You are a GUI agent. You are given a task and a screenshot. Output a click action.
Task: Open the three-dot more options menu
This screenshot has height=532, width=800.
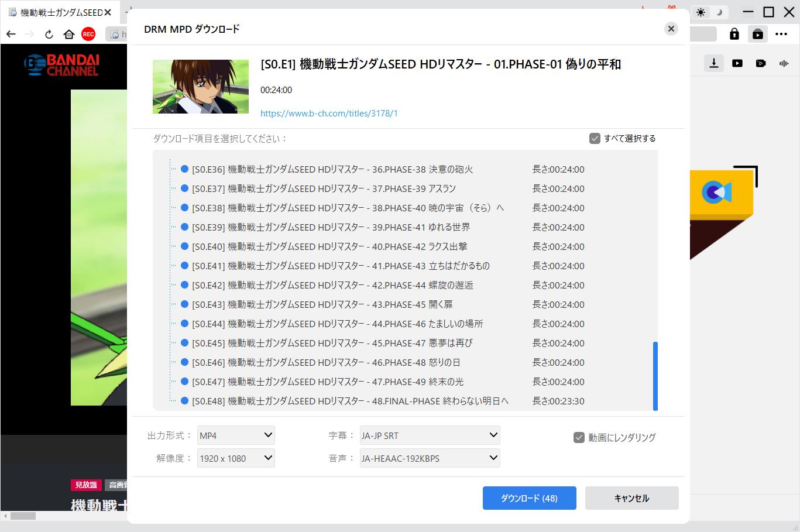(781, 34)
